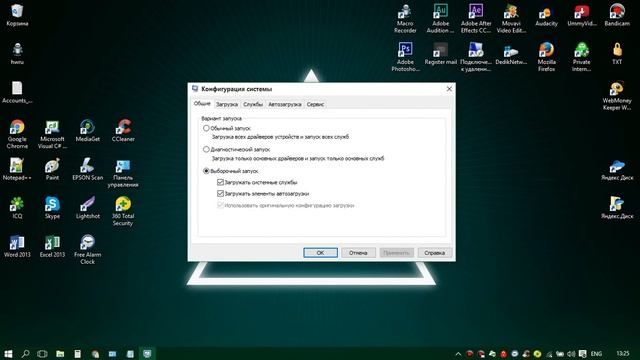Select the Adobe Photoshop desktop shortcut
The width and height of the screenshot is (640, 360).
[x=405, y=57]
